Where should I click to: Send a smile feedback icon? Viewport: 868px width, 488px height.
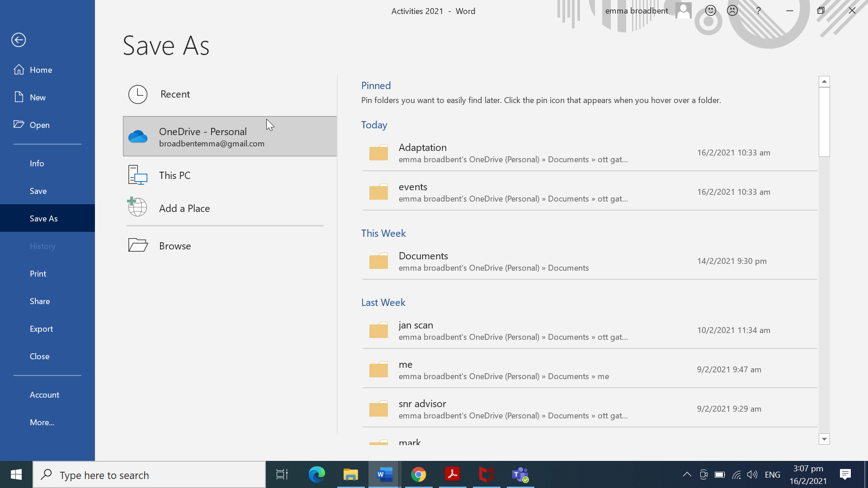click(711, 10)
